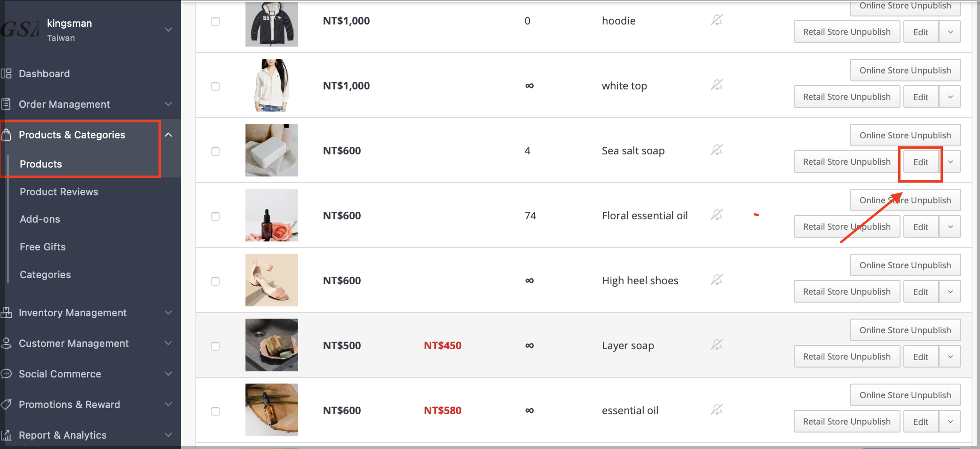
Task: Check the box next to the hoodie row
Action: pyautogui.click(x=215, y=21)
